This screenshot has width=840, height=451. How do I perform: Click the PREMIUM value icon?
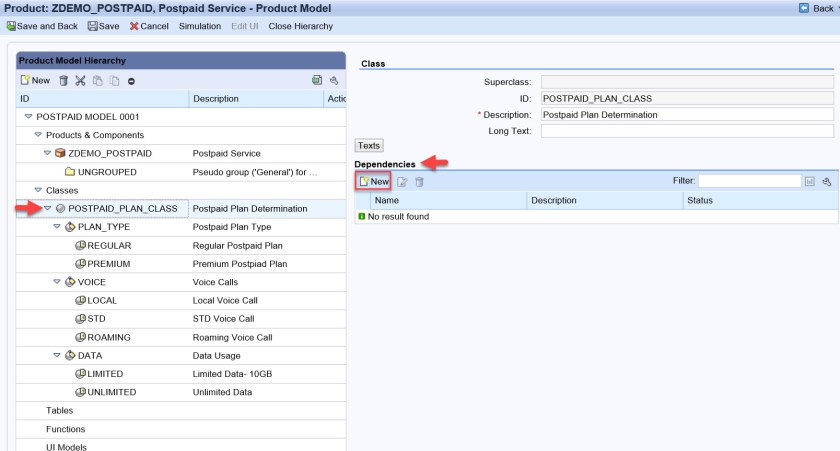80,264
